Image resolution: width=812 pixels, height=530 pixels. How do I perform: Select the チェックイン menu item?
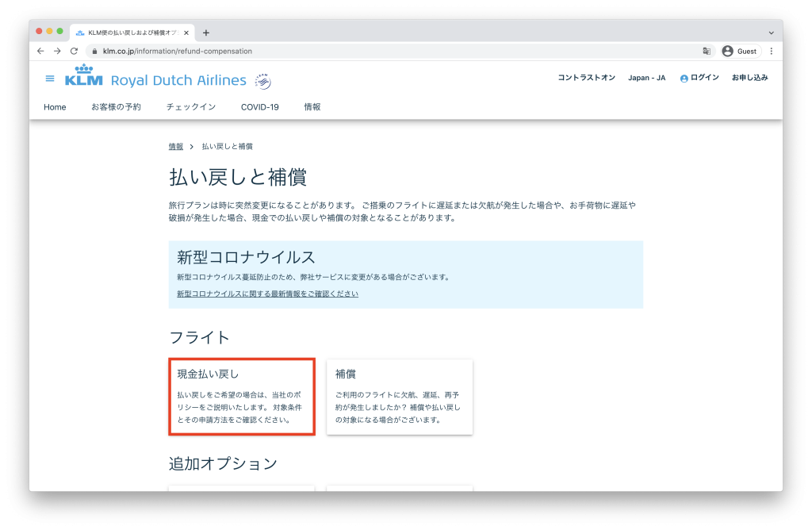(x=190, y=107)
